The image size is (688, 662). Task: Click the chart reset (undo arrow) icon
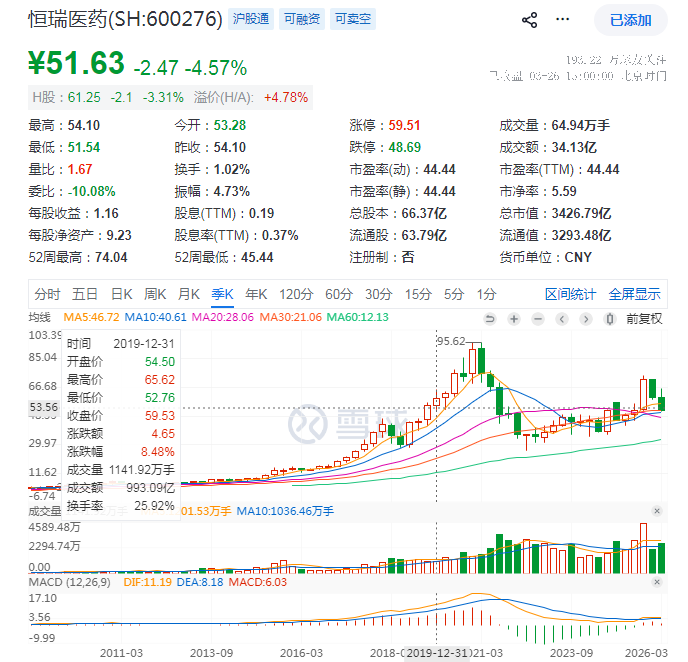point(490,319)
